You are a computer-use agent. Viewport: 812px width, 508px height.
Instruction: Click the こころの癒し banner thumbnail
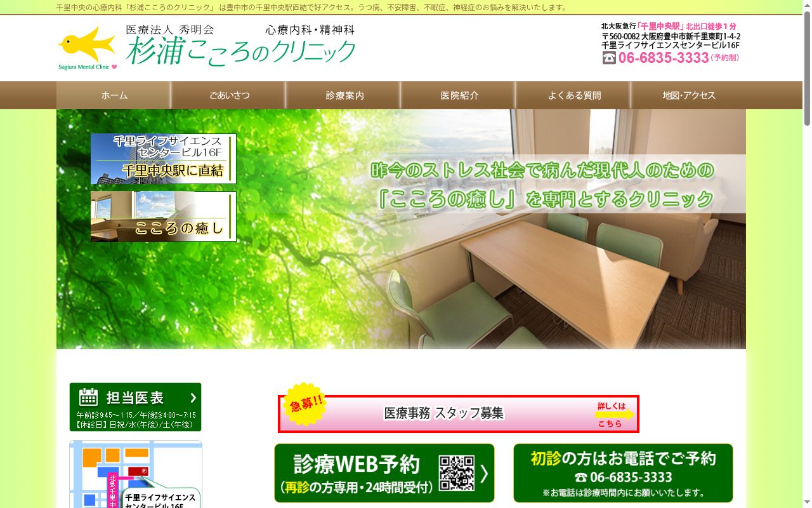[x=164, y=217]
